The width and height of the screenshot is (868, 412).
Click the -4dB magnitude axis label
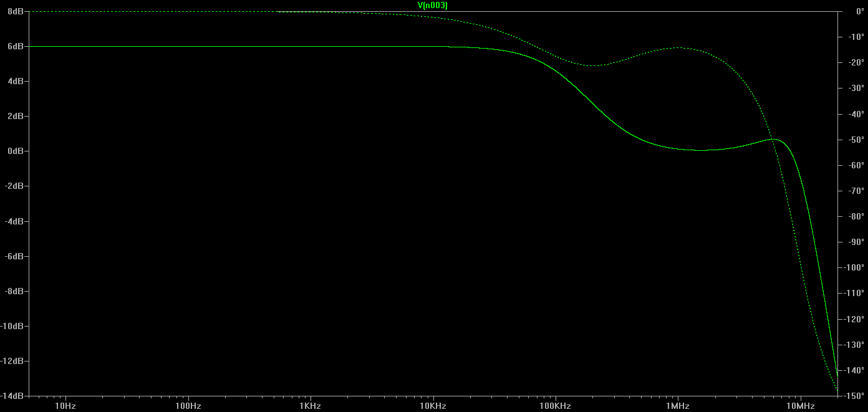tap(14, 221)
